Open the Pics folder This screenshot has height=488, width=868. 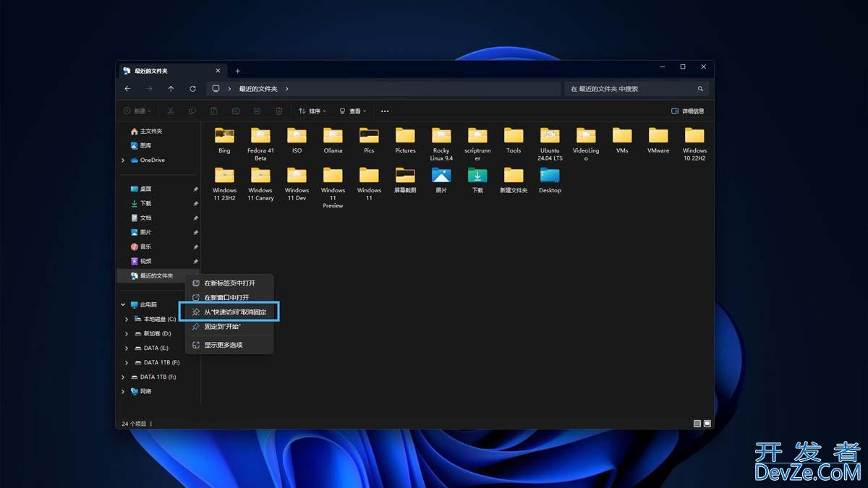[369, 141]
